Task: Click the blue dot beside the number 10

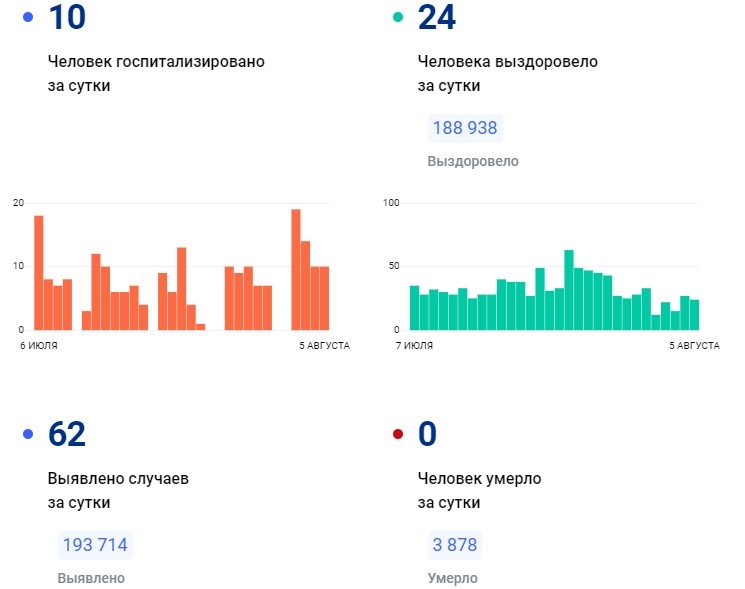Action: pyautogui.click(x=28, y=18)
